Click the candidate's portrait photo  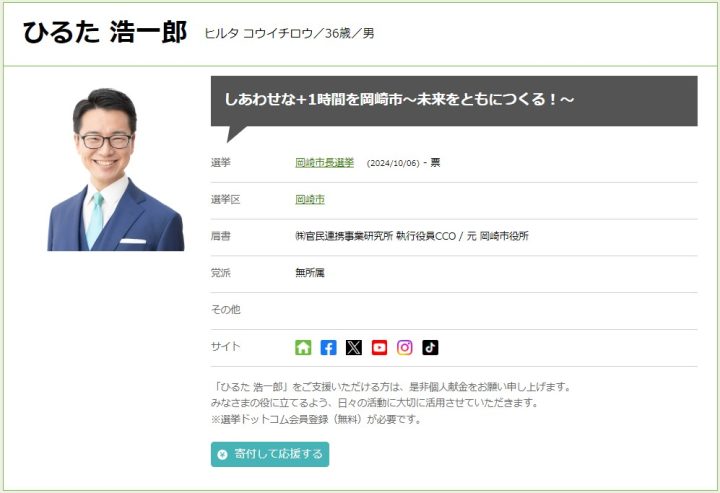pyautogui.click(x=116, y=168)
